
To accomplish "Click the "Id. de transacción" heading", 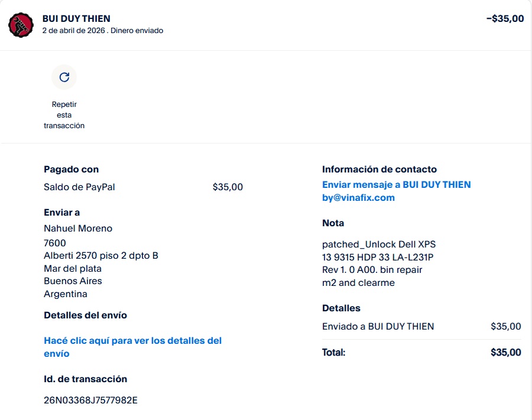I will click(x=85, y=379).
